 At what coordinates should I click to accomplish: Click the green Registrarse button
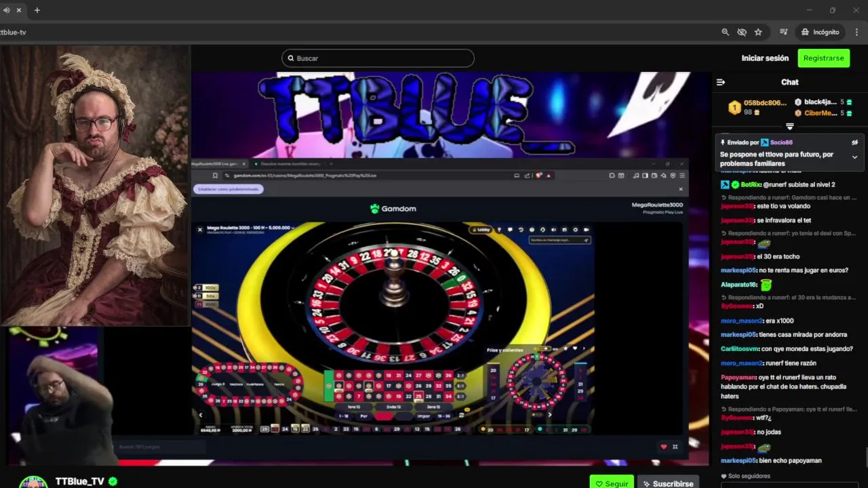pyautogui.click(x=823, y=58)
